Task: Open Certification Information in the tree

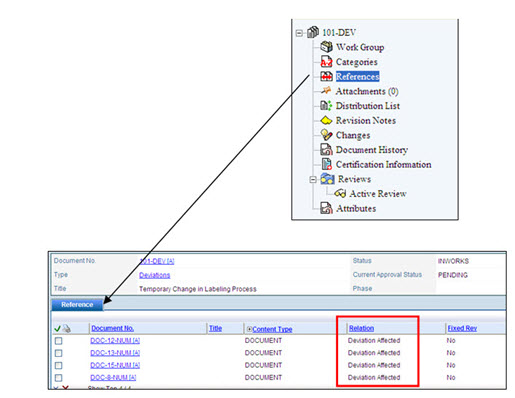Action: point(383,164)
